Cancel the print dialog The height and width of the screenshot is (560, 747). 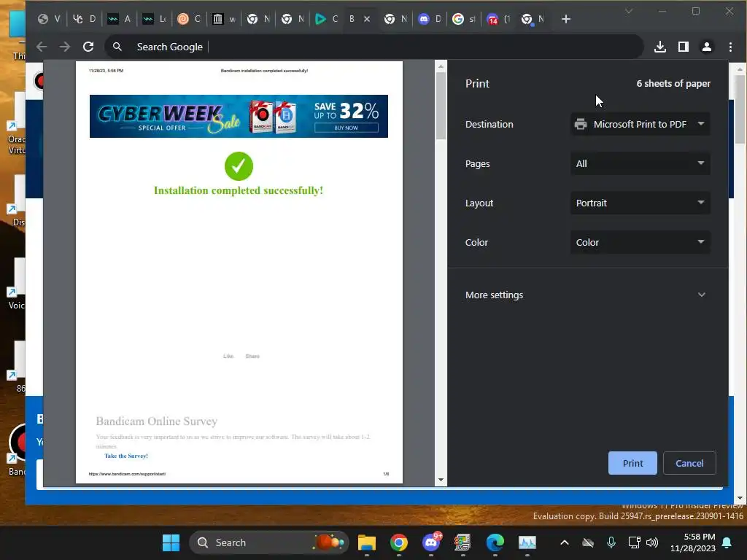(689, 463)
